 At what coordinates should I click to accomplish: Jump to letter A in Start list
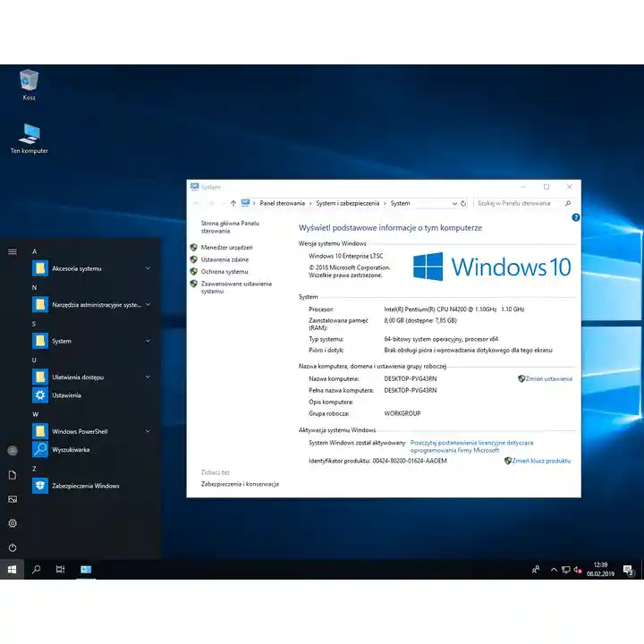click(x=35, y=251)
